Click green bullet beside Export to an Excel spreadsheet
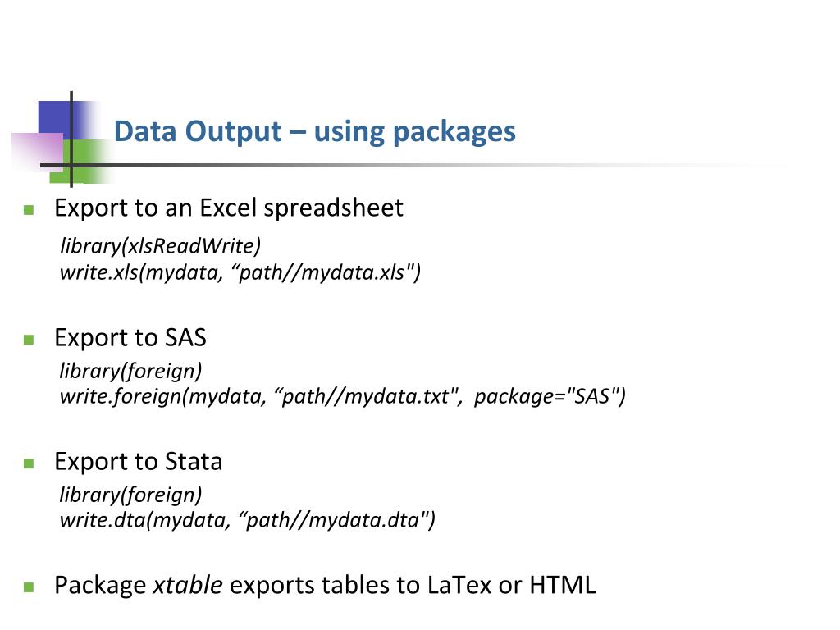Screen dimensions: 840x630 pyautogui.click(x=29, y=209)
